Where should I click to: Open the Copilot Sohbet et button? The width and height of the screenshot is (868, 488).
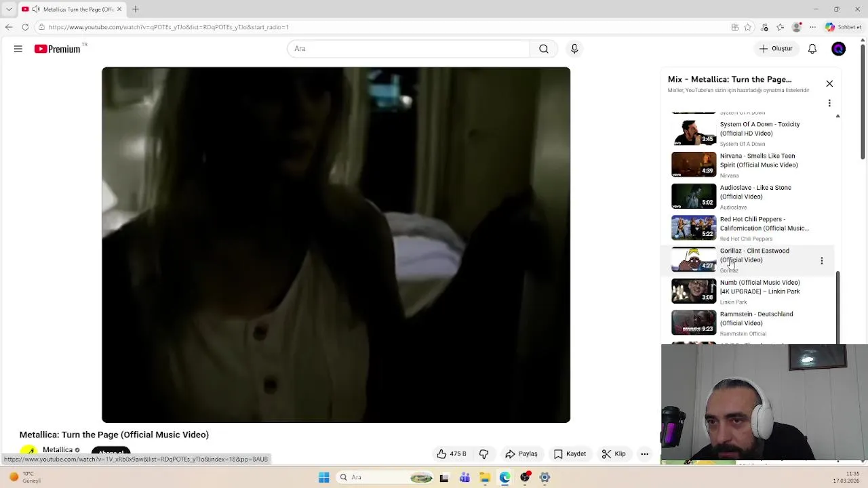(x=844, y=27)
